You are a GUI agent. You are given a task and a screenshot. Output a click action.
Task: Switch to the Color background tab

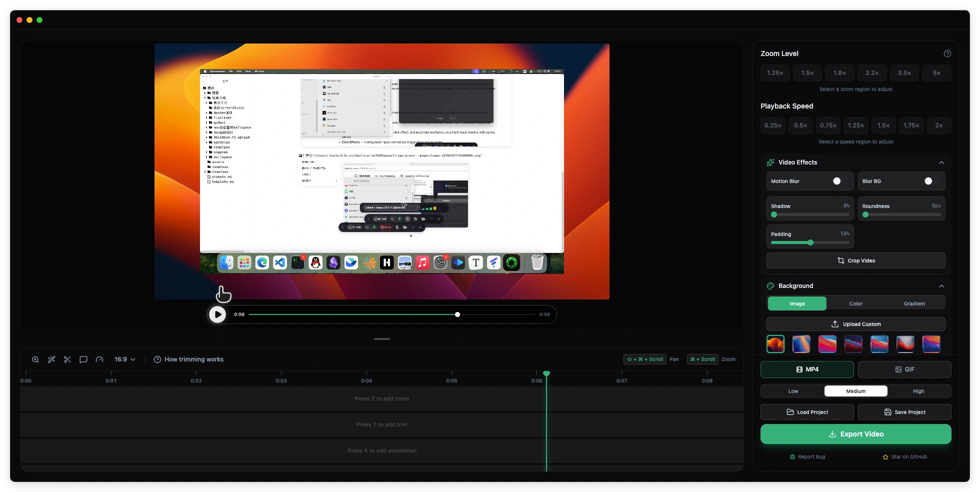coord(855,303)
